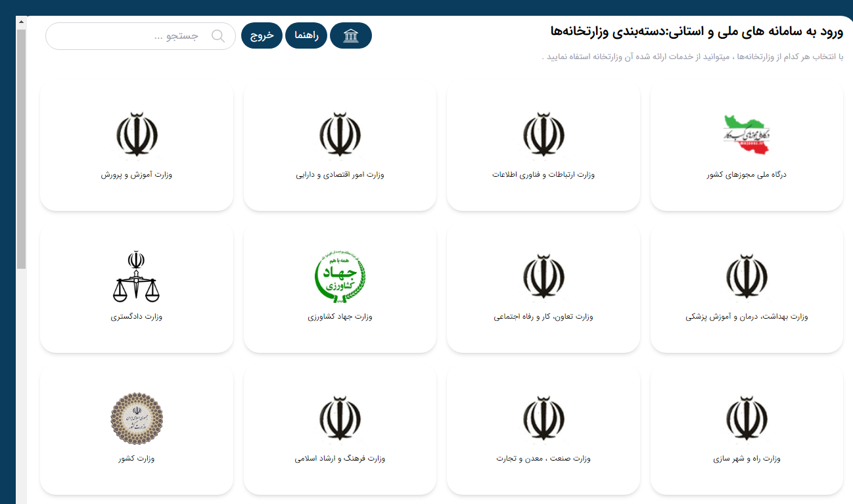Image resolution: width=853 pixels, height=504 pixels.
Task: Click emblem of وزارت امور اقتصادی و دارایی
Action: (340, 135)
